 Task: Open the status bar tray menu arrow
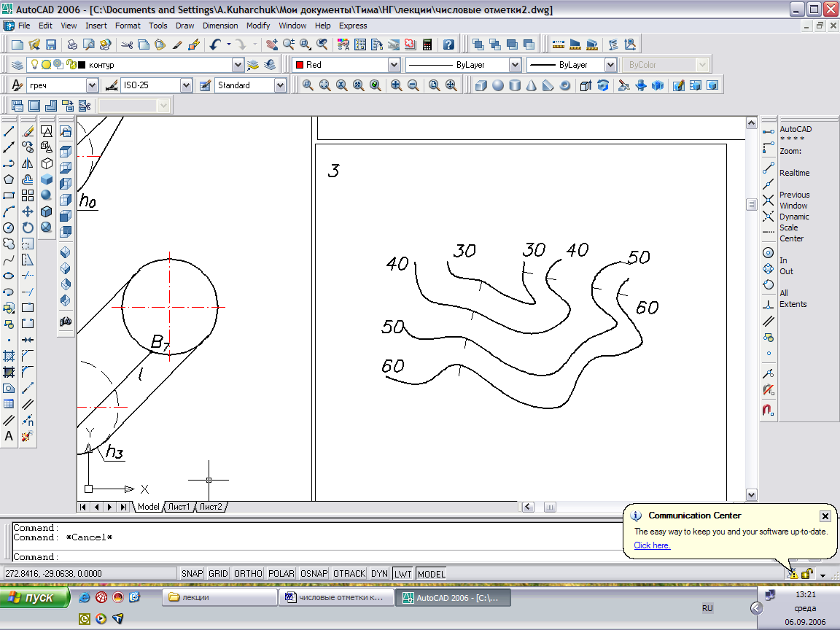tap(822, 575)
